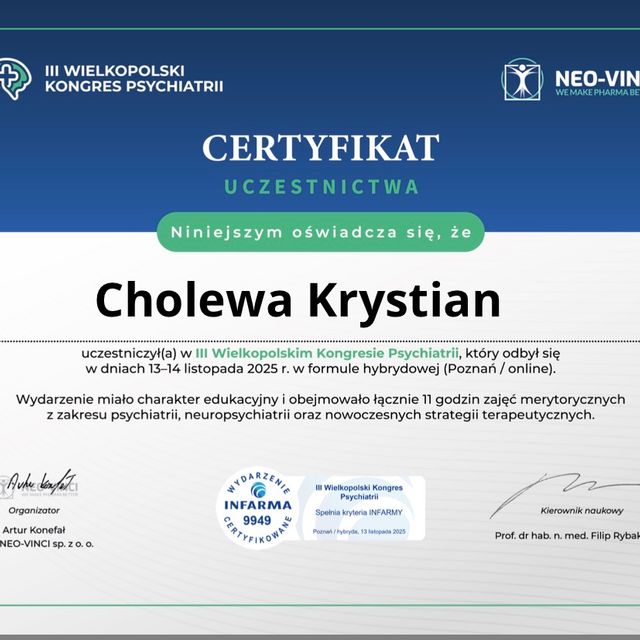Click green 'III Wielkopolskim Kongresie Psychiatrii' text
Image resolution: width=640 pixels, height=640 pixels.
(x=327, y=353)
